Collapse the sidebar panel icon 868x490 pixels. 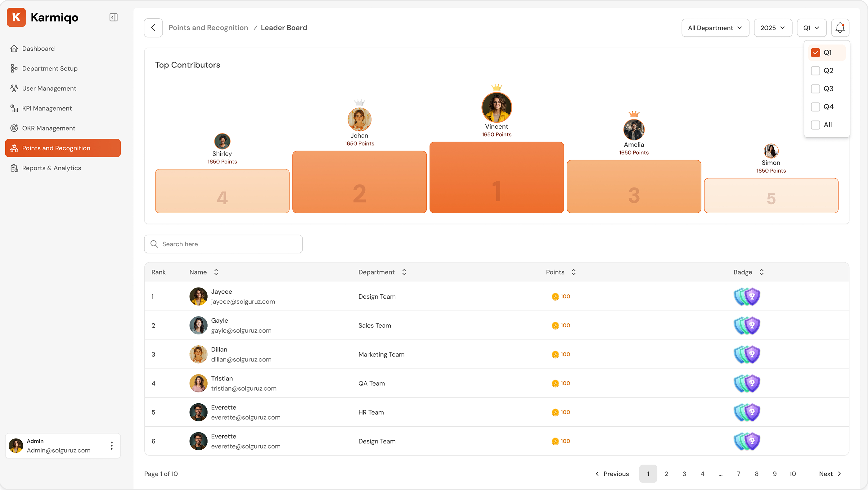(114, 17)
